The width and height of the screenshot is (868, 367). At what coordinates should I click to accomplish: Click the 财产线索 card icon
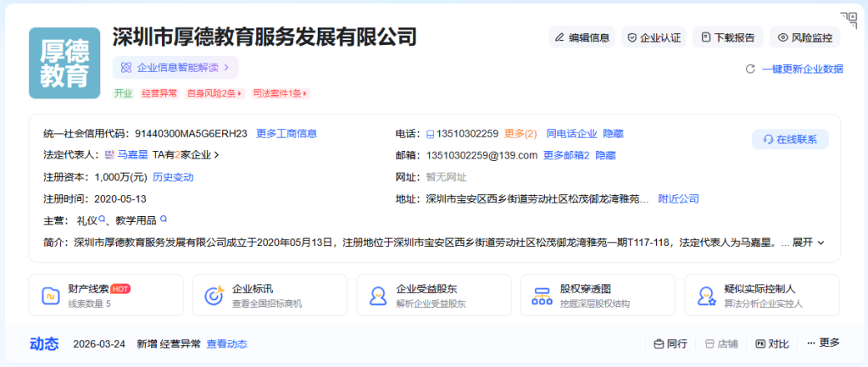(49, 295)
